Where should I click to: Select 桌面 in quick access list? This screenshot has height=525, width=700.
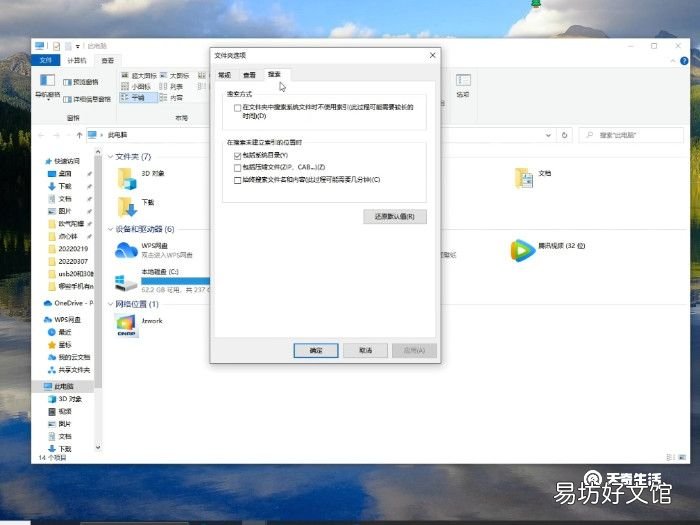(x=60, y=174)
